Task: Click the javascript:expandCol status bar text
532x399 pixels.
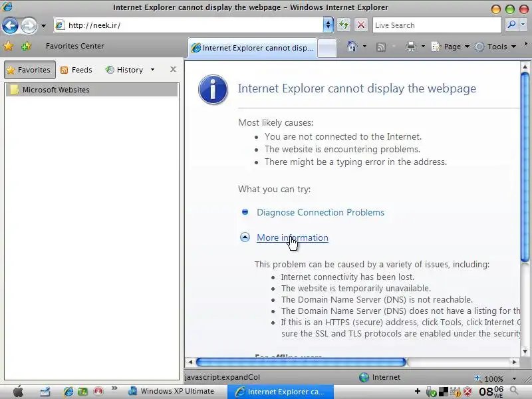Action: coord(222,377)
